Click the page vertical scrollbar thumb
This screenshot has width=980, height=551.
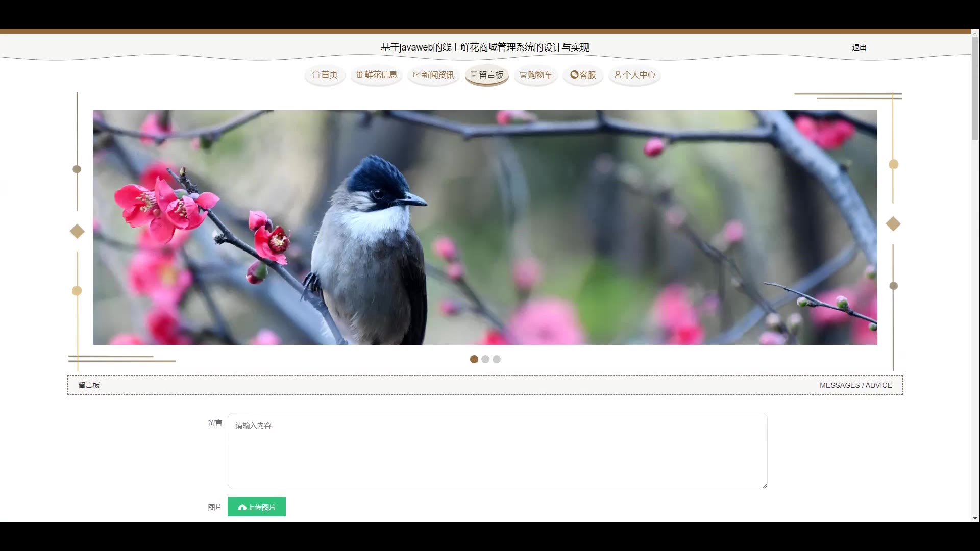click(975, 88)
